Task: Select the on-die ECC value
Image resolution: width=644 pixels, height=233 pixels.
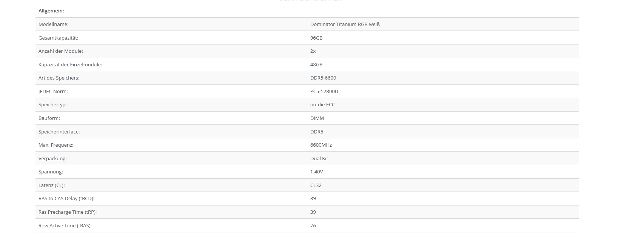Action: (x=322, y=104)
